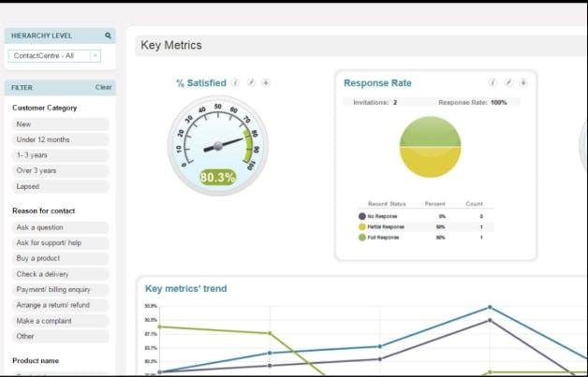588x377 pixels.
Task: Click the Clear filter link
Action: (x=104, y=87)
